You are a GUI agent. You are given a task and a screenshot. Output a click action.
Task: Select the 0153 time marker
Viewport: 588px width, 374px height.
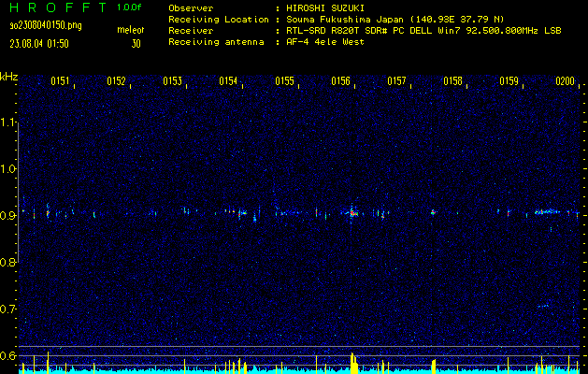tap(172, 81)
